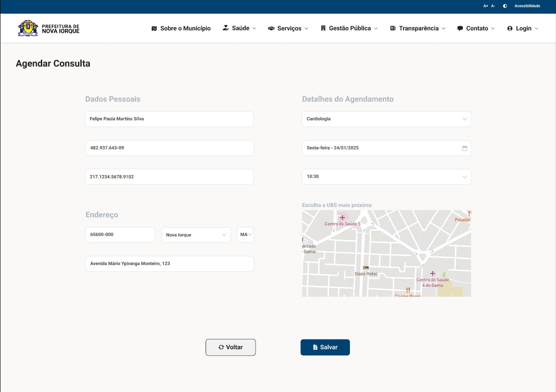Select Centro de Saúde 4 do Gama marker
This screenshot has height=392, width=556.
[x=433, y=274]
